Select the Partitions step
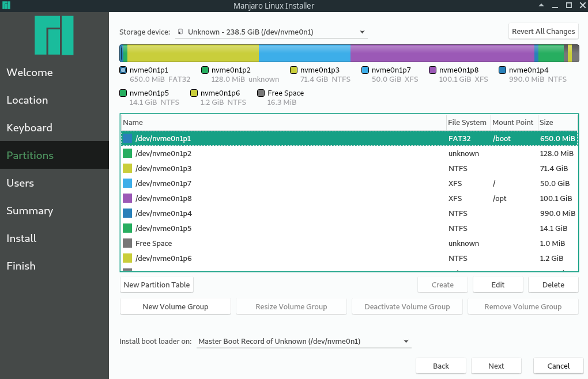The width and height of the screenshot is (588, 379). 54,155
